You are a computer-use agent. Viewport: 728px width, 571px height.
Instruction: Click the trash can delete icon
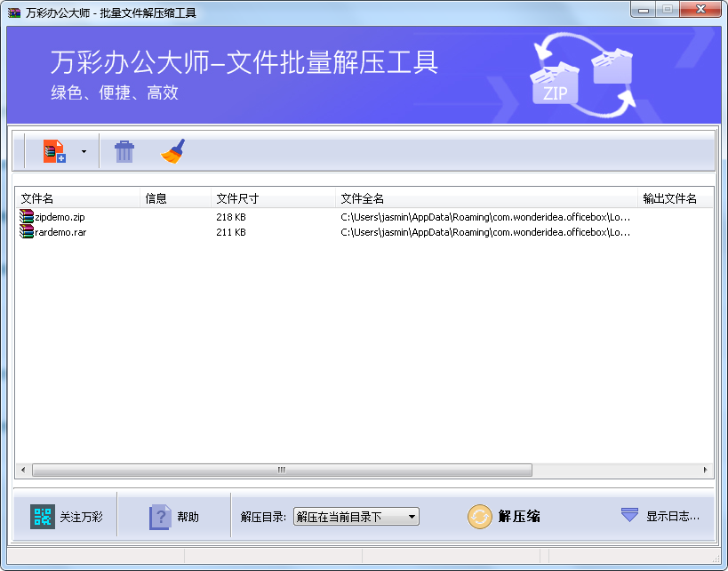[124, 151]
